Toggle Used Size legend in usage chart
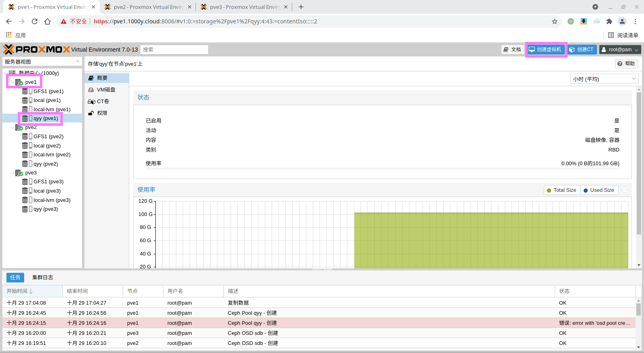Image resolution: width=644 pixels, height=353 pixels. 599,190
